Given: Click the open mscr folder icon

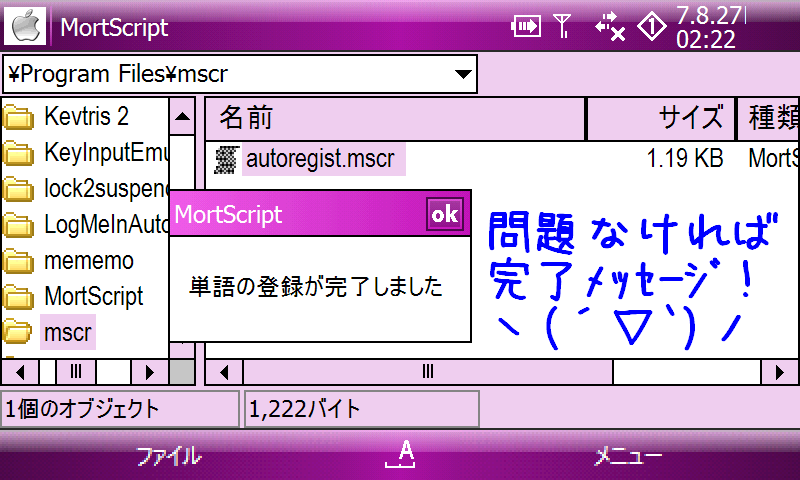Looking at the screenshot, I should (18, 333).
